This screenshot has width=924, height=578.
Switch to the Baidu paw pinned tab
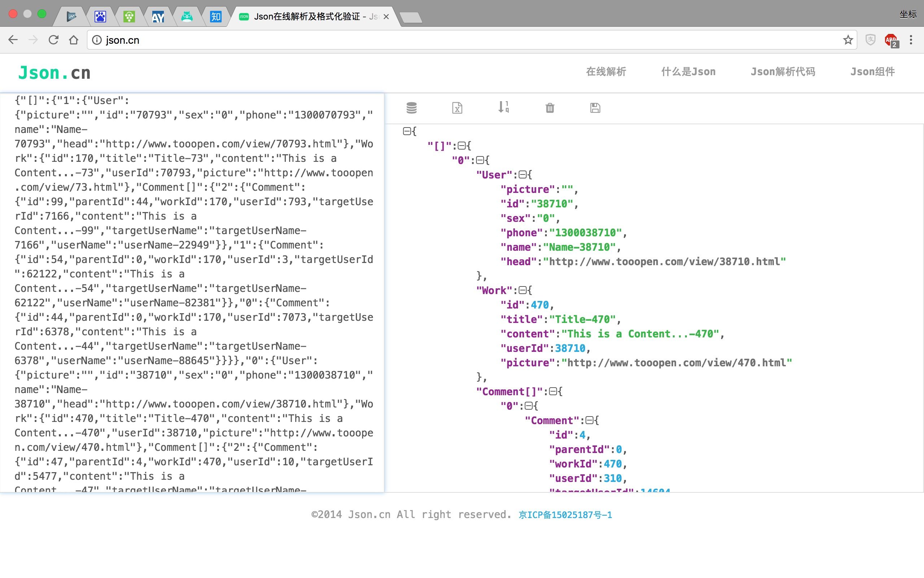pyautogui.click(x=100, y=17)
